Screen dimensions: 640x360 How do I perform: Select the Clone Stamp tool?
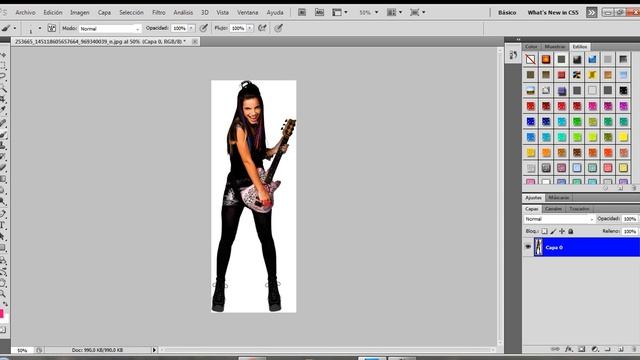tap(3, 145)
